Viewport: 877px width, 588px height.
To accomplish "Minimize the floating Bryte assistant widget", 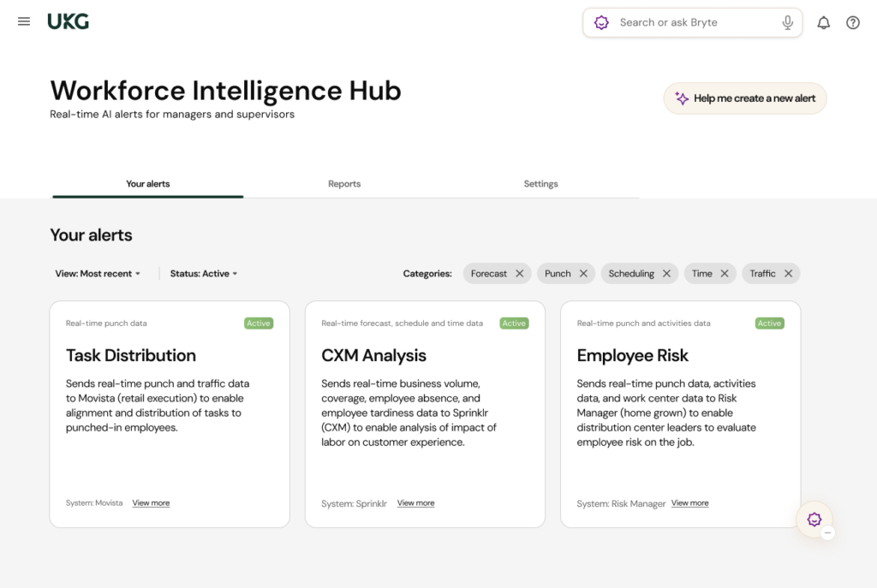I will pos(827,532).
